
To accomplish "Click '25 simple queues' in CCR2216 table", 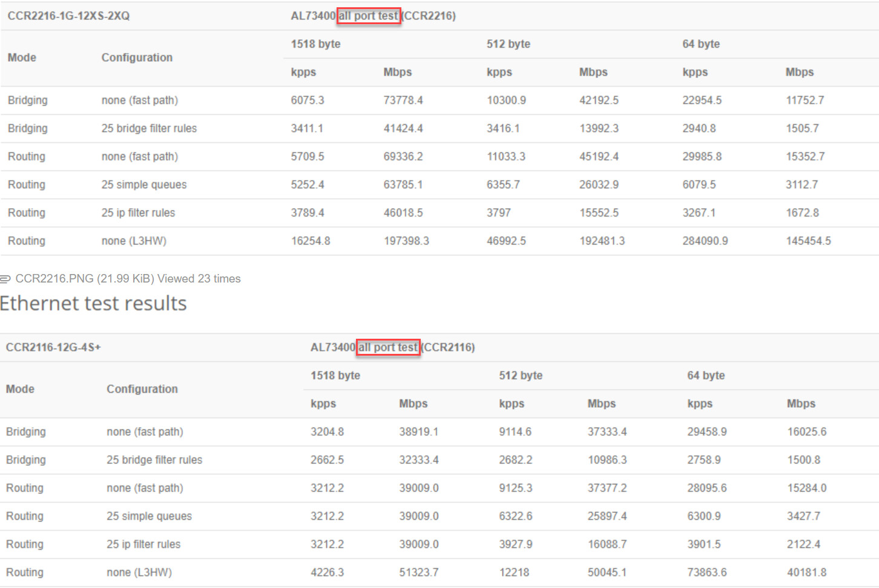I will click(144, 185).
